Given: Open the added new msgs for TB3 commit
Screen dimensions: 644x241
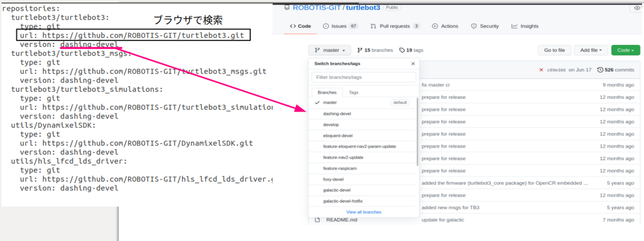Looking at the screenshot, I should pos(450,207).
